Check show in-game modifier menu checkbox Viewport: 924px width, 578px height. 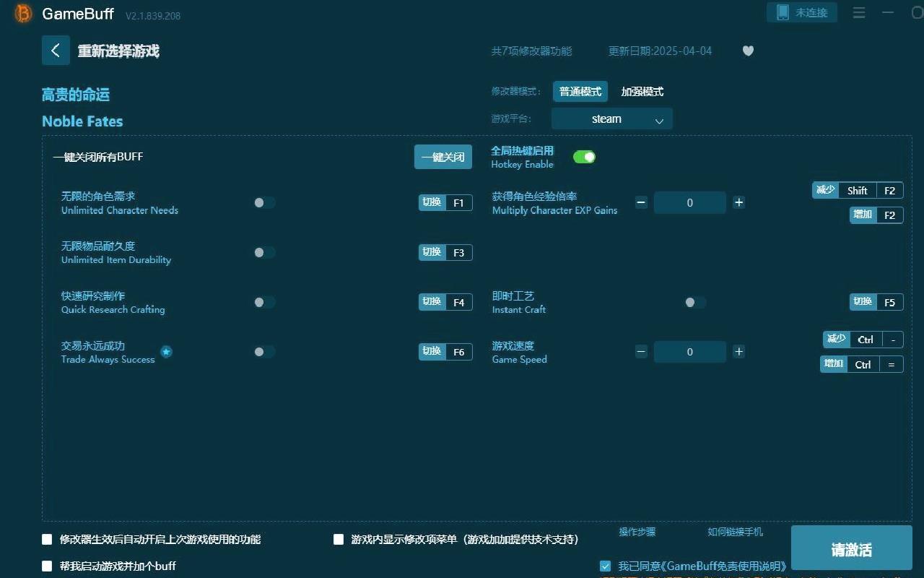coord(338,539)
